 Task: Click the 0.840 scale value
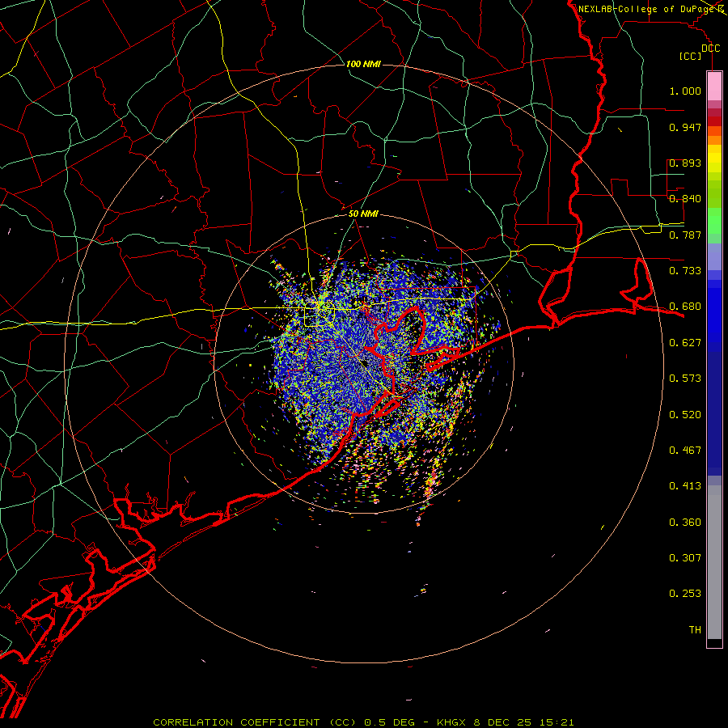(x=685, y=199)
